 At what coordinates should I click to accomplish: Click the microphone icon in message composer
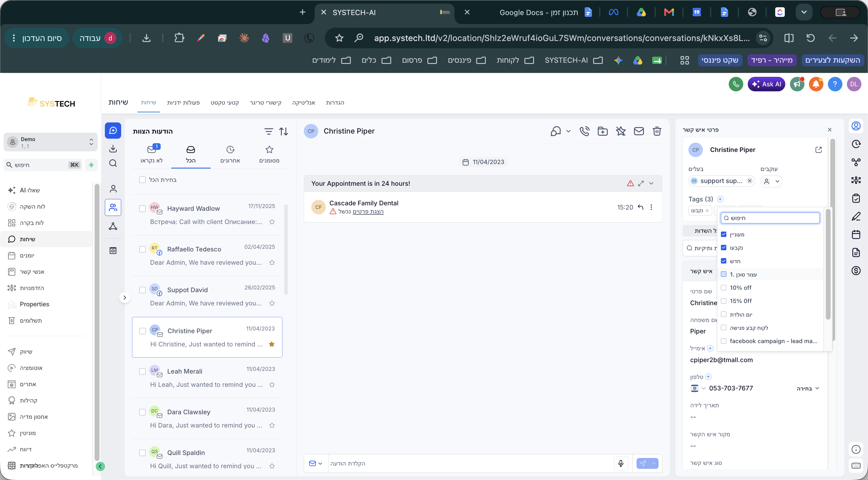621,463
